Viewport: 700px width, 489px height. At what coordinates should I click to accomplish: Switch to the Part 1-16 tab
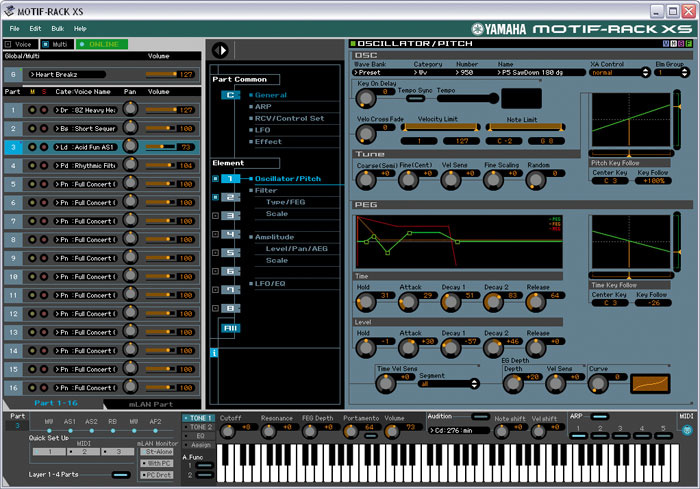click(x=56, y=403)
